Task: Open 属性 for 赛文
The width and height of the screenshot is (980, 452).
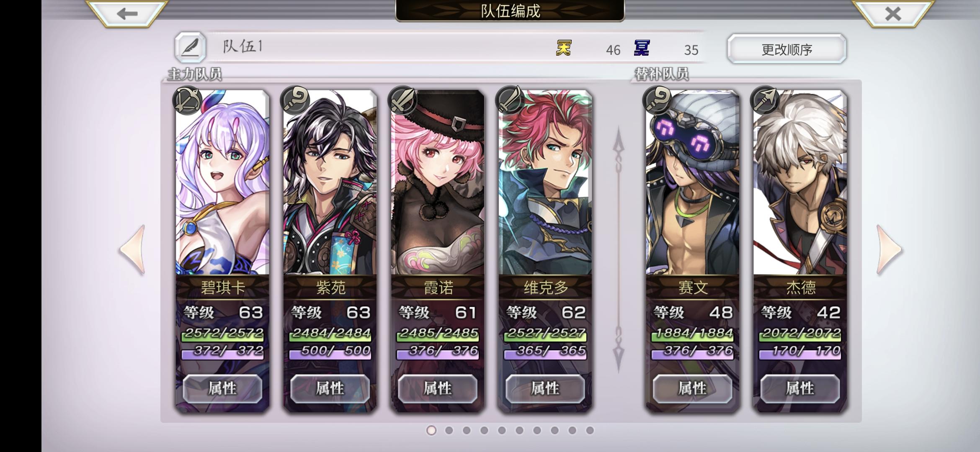Action: (x=692, y=388)
